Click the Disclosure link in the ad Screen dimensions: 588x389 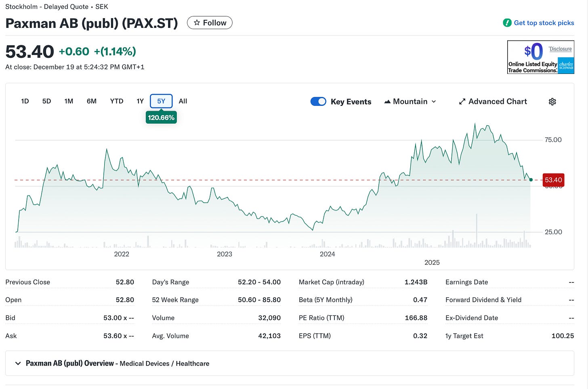click(560, 49)
